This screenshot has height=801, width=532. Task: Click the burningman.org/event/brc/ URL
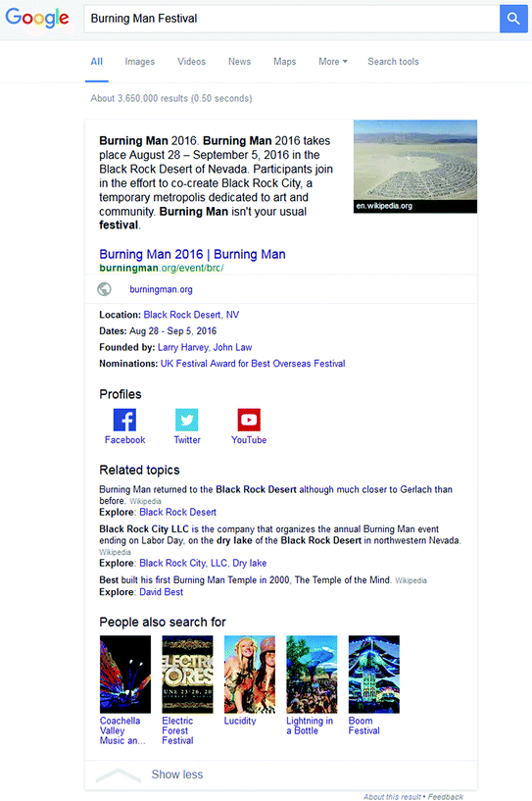coord(162,268)
